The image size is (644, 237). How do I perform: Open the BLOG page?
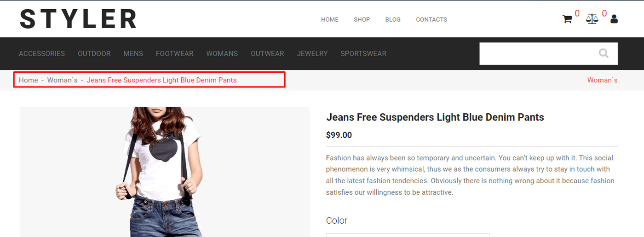pos(393,19)
